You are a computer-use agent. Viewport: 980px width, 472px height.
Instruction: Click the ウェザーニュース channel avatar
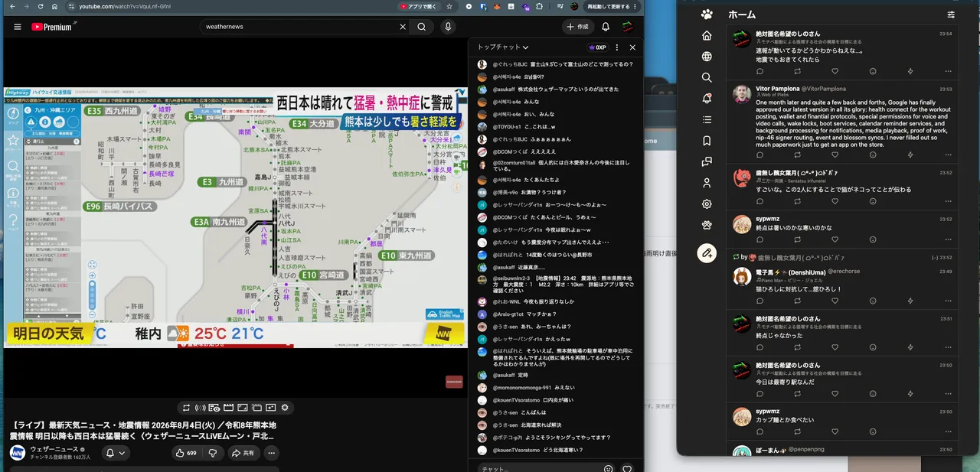(x=18, y=453)
